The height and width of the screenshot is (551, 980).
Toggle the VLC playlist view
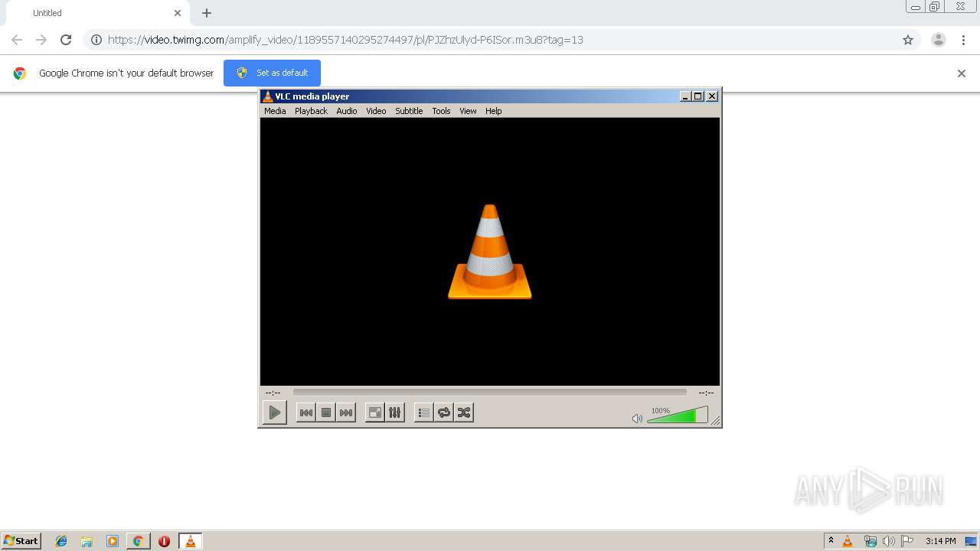424,412
